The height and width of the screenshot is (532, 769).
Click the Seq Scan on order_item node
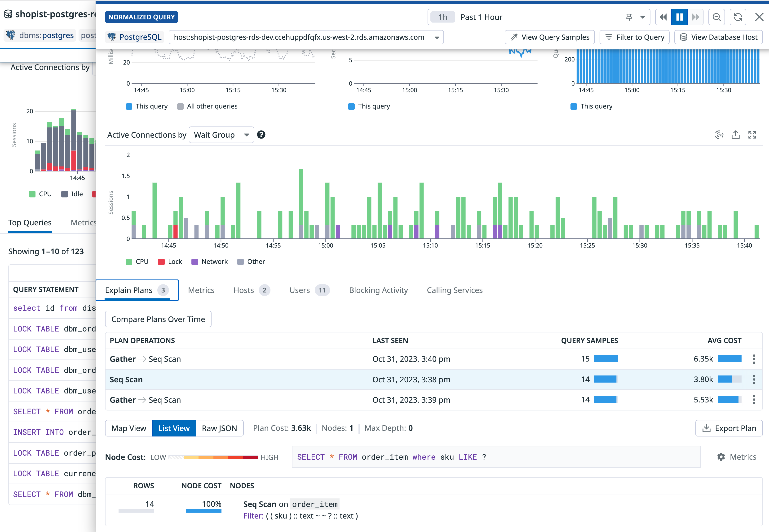(291, 504)
